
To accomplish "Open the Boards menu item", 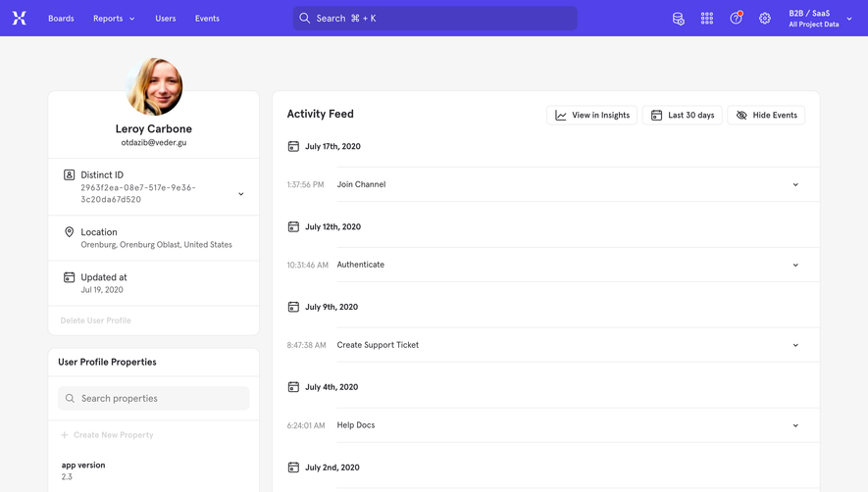I will pos(61,19).
